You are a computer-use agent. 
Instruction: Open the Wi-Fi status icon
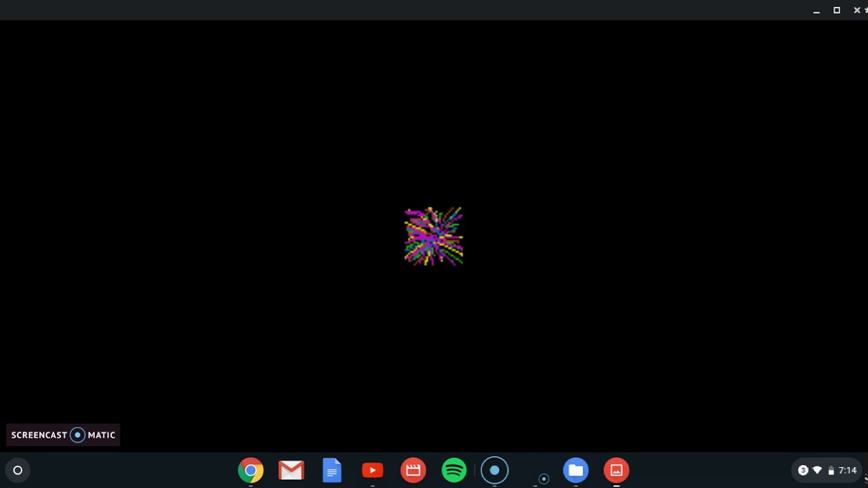[817, 470]
